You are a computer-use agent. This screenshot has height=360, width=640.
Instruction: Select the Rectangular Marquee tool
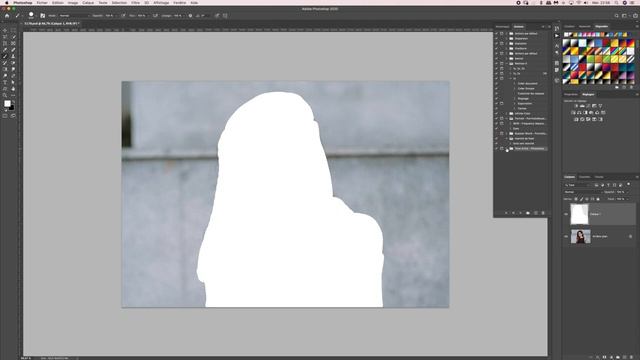click(x=13, y=30)
